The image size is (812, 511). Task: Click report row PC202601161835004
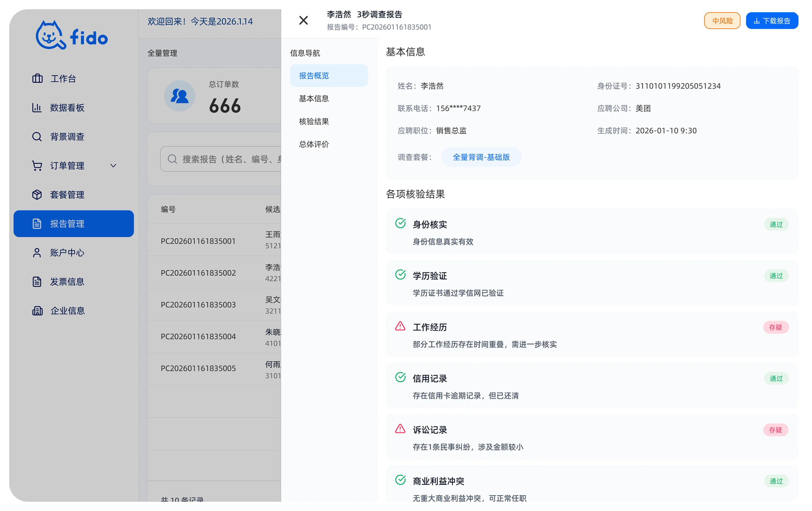(x=214, y=337)
